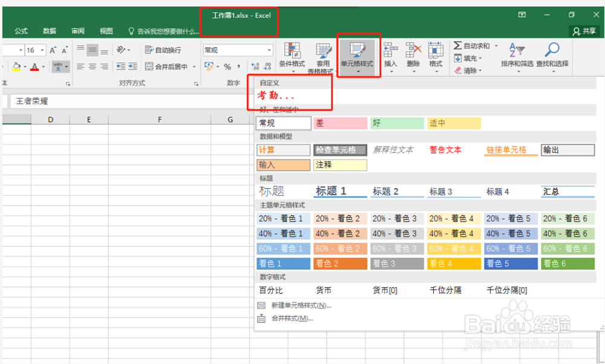The image size is (605, 364).
Task: Toggle middle align for cell text
Action: click(x=92, y=50)
